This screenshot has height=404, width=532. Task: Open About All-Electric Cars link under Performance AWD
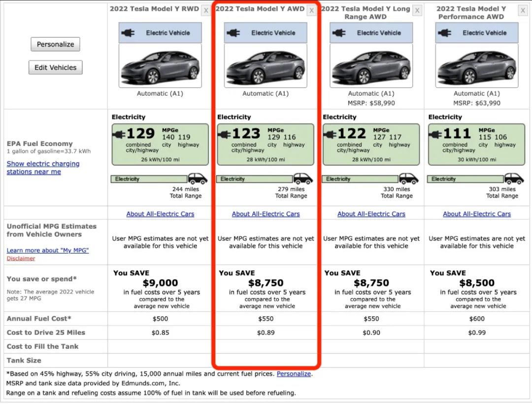pyautogui.click(x=476, y=214)
